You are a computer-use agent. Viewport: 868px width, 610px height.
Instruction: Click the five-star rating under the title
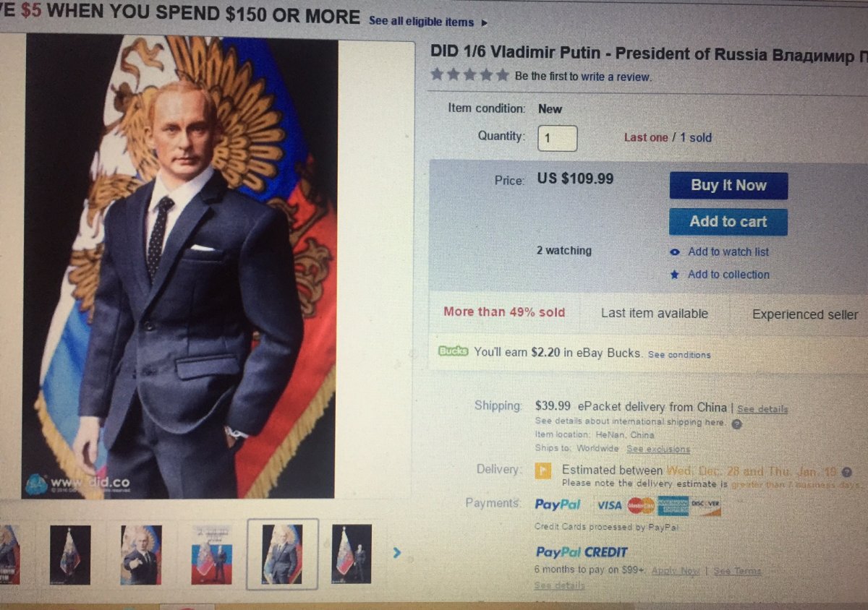[x=469, y=75]
